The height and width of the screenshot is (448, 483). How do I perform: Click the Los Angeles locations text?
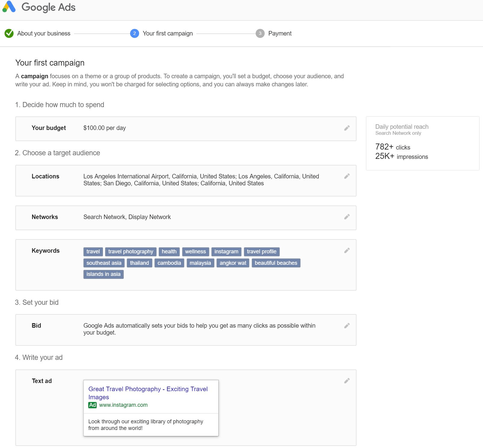tap(201, 180)
